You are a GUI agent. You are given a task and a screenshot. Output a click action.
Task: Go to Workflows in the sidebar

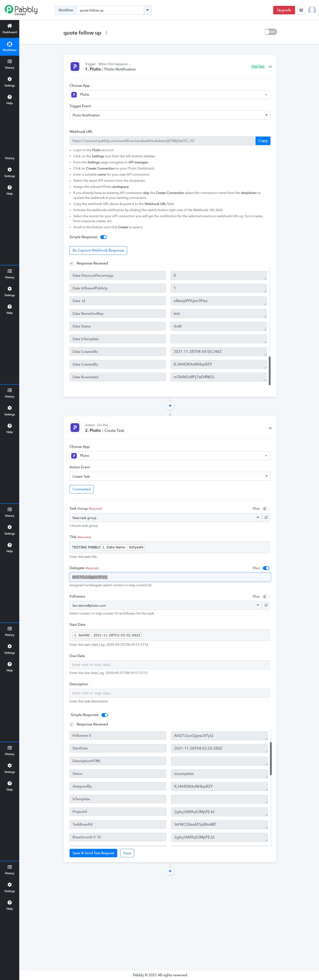coord(9,46)
